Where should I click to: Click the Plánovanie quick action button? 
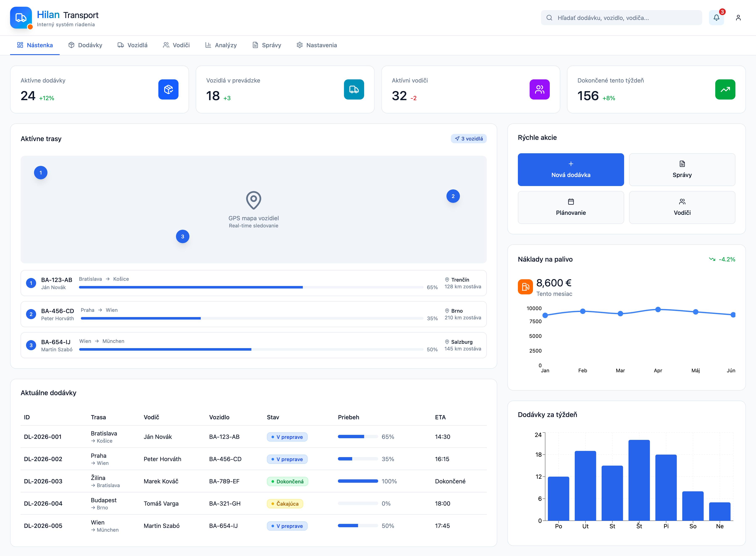pos(571,207)
